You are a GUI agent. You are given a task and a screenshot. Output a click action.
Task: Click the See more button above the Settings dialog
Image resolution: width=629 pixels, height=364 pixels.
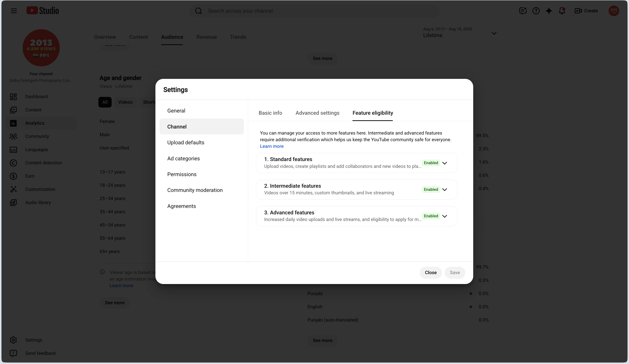[x=322, y=58]
